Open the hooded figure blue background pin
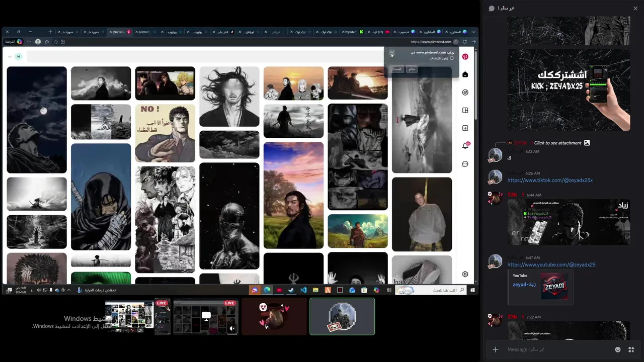This screenshot has height=362, width=644. point(101,197)
